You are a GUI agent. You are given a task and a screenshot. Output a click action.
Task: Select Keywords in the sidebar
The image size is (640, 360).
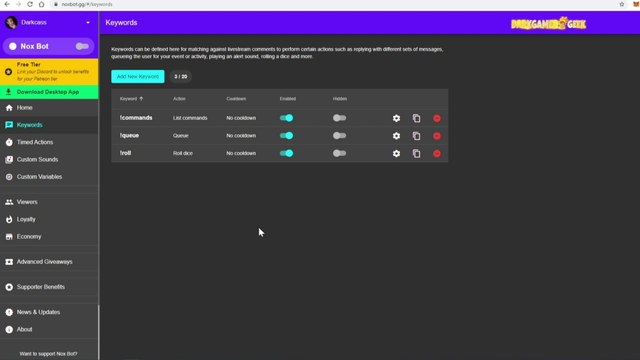pyautogui.click(x=49, y=125)
